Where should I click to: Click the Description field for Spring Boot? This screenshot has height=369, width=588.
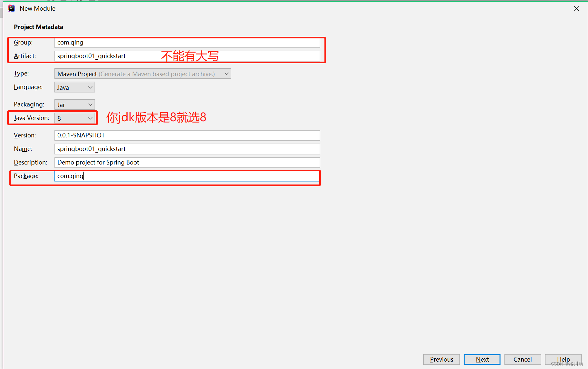pyautogui.click(x=187, y=163)
